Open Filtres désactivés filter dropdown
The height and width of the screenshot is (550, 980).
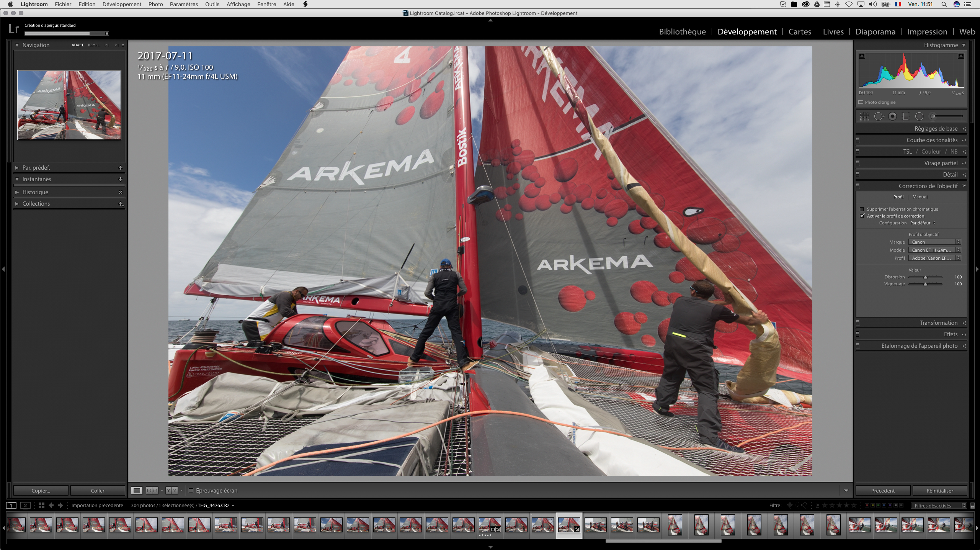(x=939, y=506)
